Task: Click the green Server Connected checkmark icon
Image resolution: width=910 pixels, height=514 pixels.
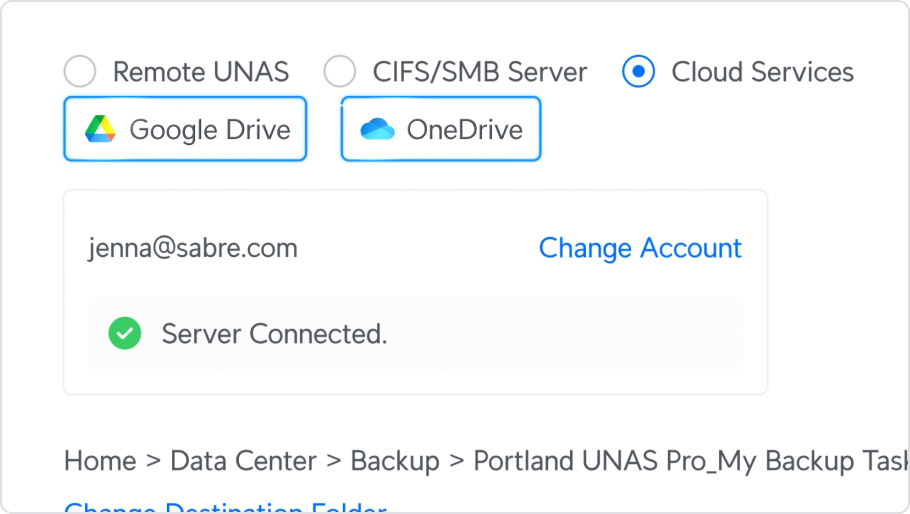Action: pyautogui.click(x=125, y=334)
